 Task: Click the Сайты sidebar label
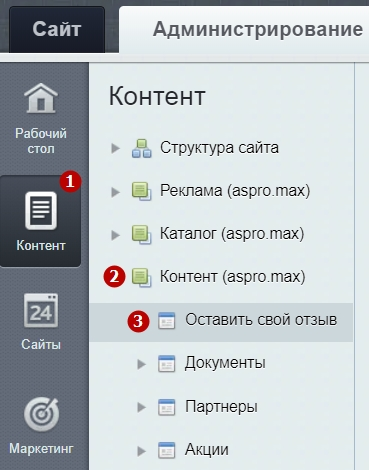[41, 344]
